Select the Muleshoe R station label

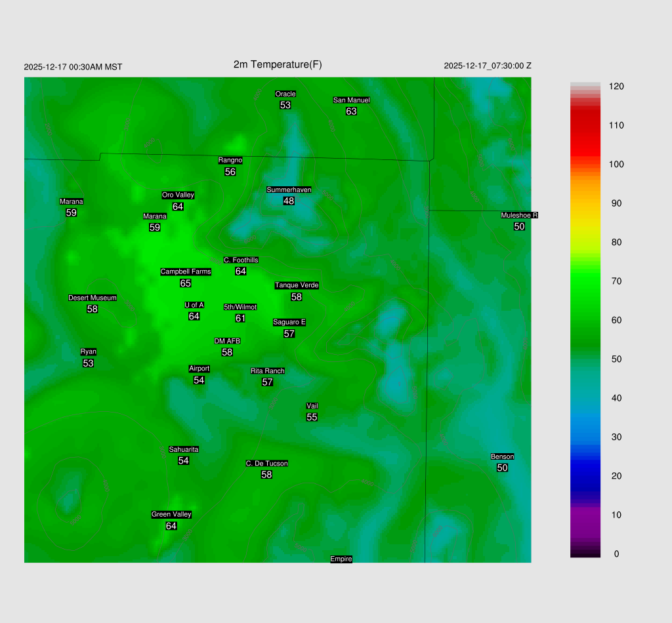[519, 215]
